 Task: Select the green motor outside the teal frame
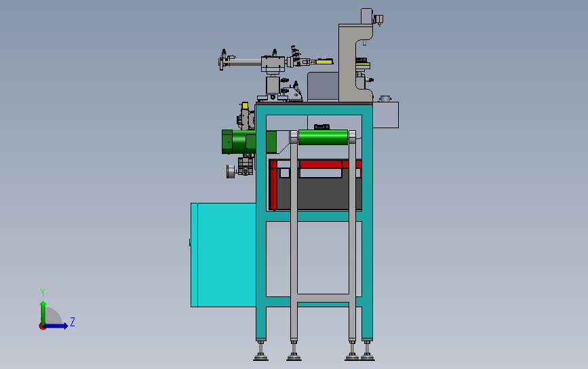coord(239,142)
